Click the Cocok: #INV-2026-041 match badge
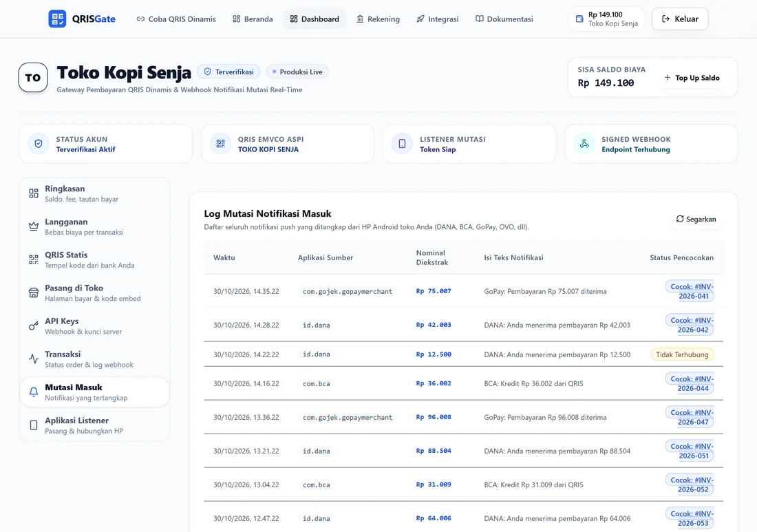This screenshot has height=532, width=757. (690, 291)
